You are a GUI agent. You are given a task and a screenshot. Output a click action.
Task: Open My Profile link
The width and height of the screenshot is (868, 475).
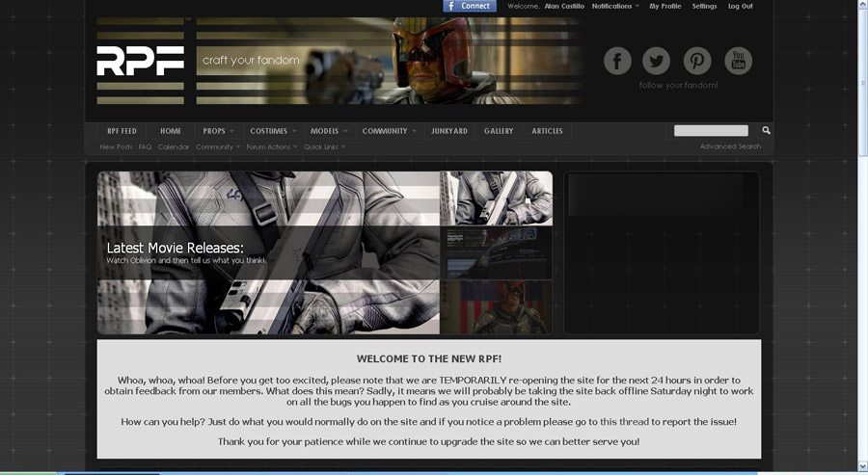coord(665,6)
